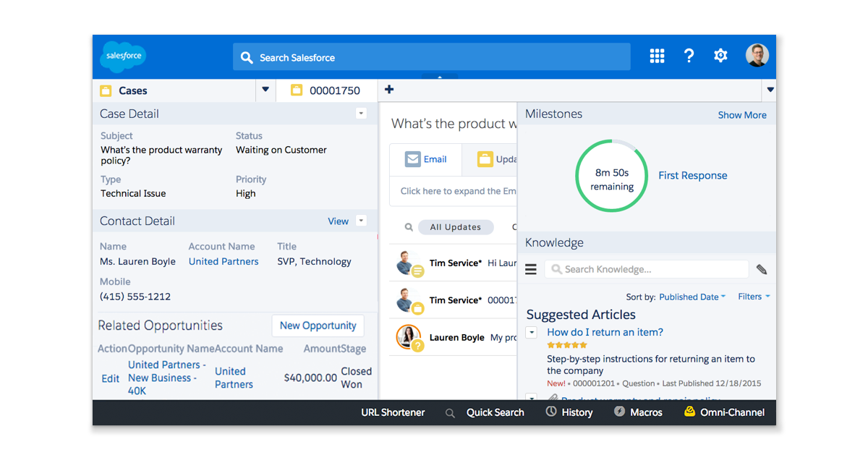Click the Help question mark icon

(x=689, y=56)
